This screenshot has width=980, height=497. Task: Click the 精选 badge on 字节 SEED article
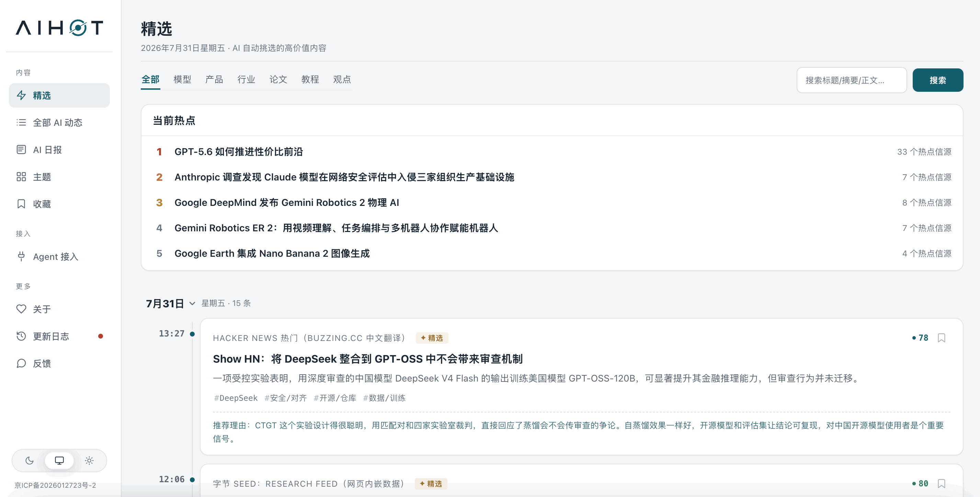(431, 483)
